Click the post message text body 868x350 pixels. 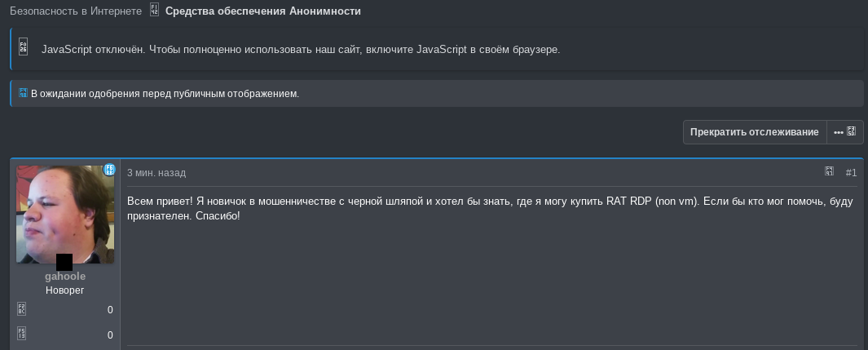tap(490, 208)
